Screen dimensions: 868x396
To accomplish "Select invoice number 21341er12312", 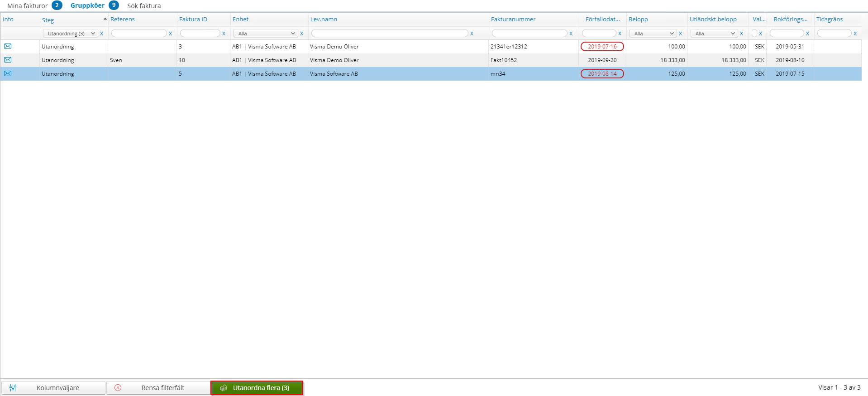I will (509, 47).
